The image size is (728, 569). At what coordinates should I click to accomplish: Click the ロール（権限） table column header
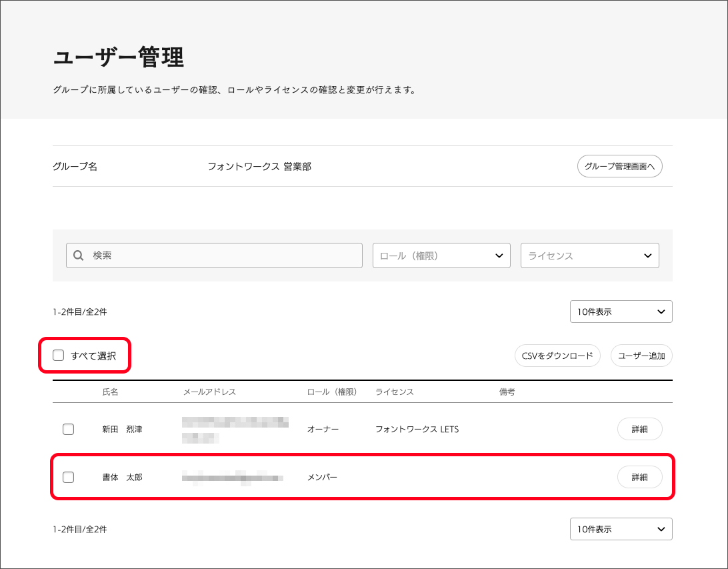click(x=332, y=392)
